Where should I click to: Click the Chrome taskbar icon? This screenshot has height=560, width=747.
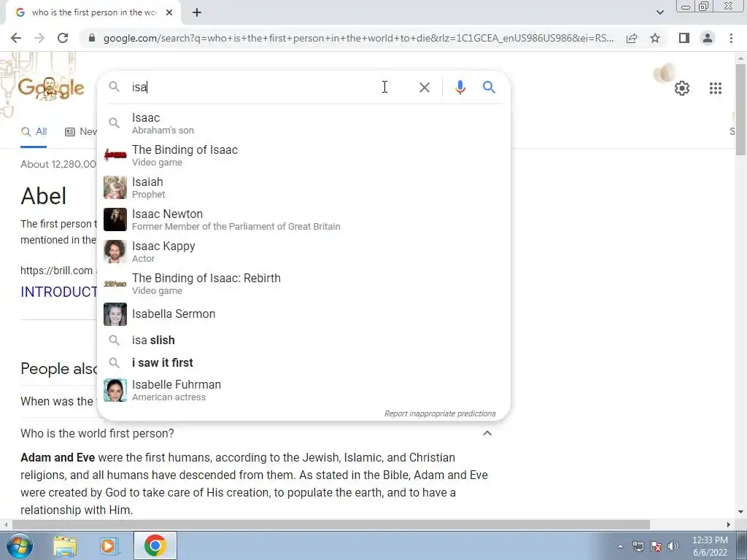tap(155, 545)
